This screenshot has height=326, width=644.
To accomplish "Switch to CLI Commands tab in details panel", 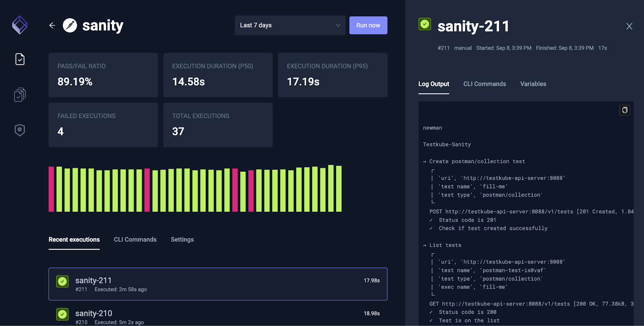I will click(x=484, y=84).
